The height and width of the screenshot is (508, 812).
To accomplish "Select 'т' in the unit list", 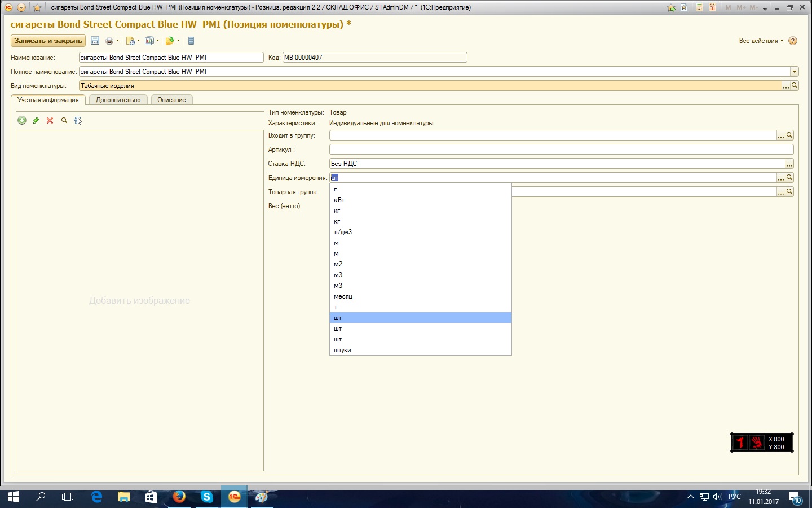I will 420,307.
